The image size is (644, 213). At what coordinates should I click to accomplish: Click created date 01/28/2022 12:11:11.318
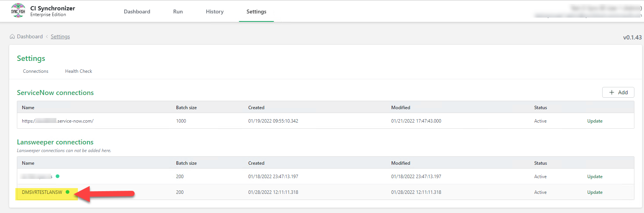273,192
